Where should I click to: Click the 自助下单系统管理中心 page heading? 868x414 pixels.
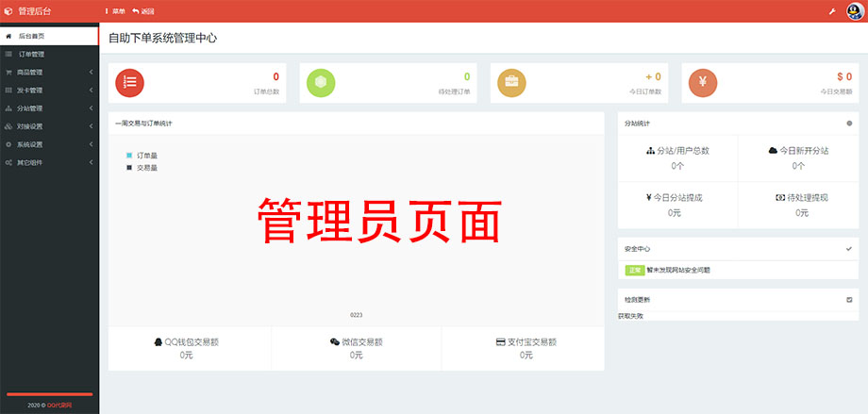[x=162, y=38]
